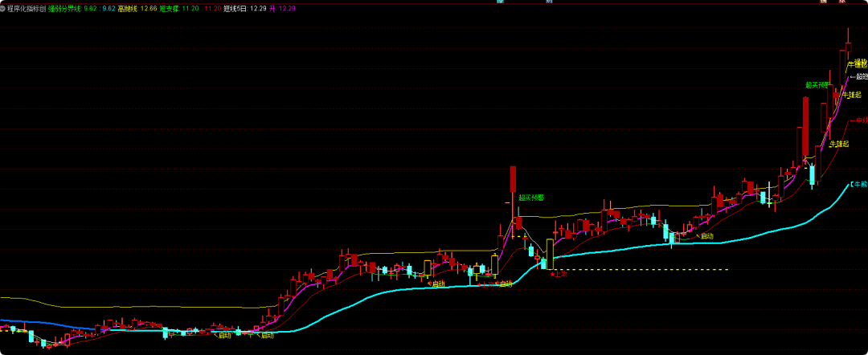
Task: Click the tall yellow hollow candle above 上攻
Action: coord(550,253)
